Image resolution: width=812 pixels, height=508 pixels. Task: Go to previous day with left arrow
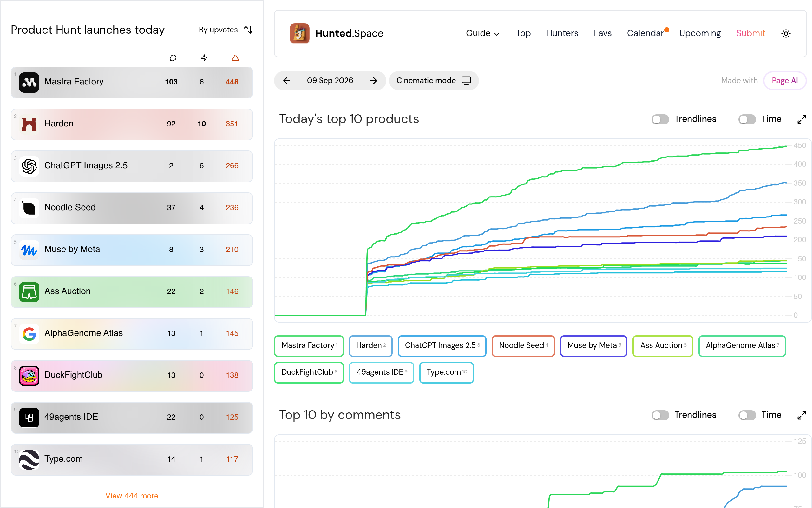286,81
